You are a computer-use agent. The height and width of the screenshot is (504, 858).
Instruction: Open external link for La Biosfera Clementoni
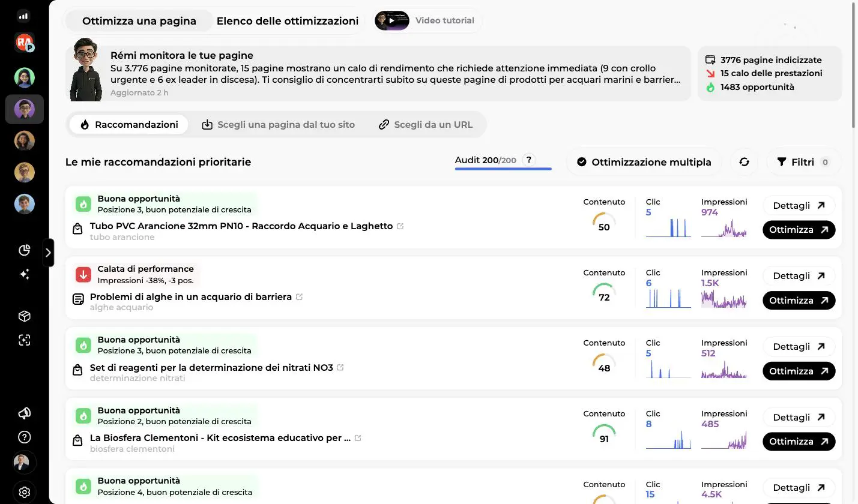(x=358, y=438)
